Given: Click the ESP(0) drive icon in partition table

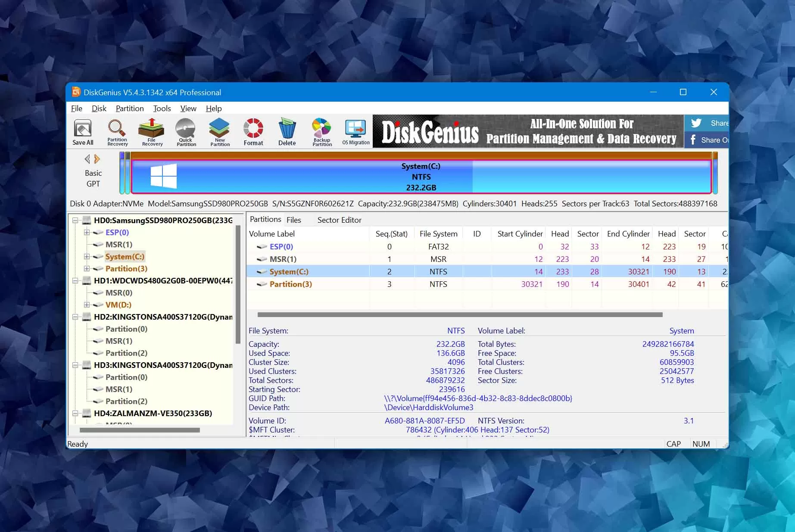Looking at the screenshot, I should coord(262,247).
